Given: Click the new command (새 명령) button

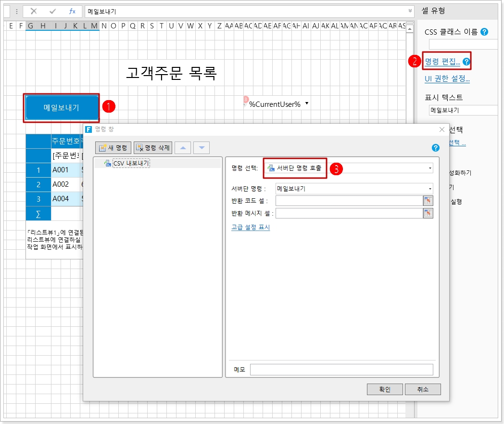Looking at the screenshot, I should [x=113, y=148].
